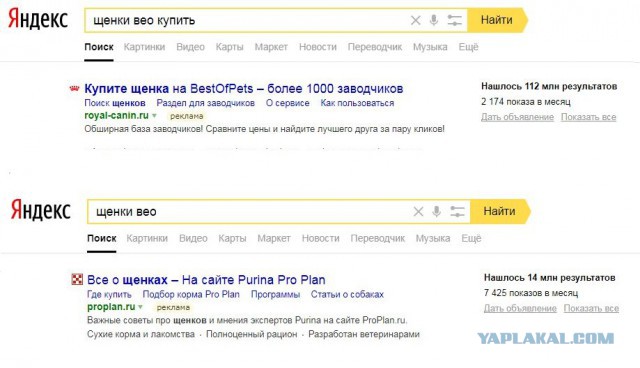Open "Статьи о собаках" sitelink
Screen dimensions: 640x368
[347, 294]
